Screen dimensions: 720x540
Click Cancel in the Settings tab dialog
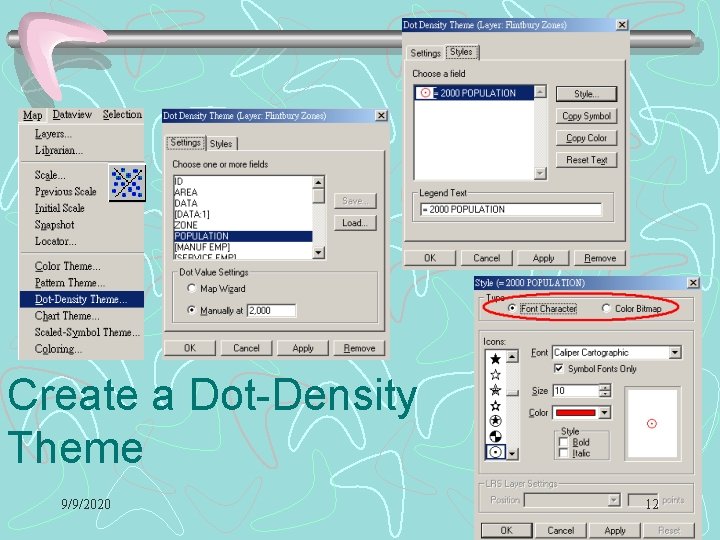[x=246, y=348]
